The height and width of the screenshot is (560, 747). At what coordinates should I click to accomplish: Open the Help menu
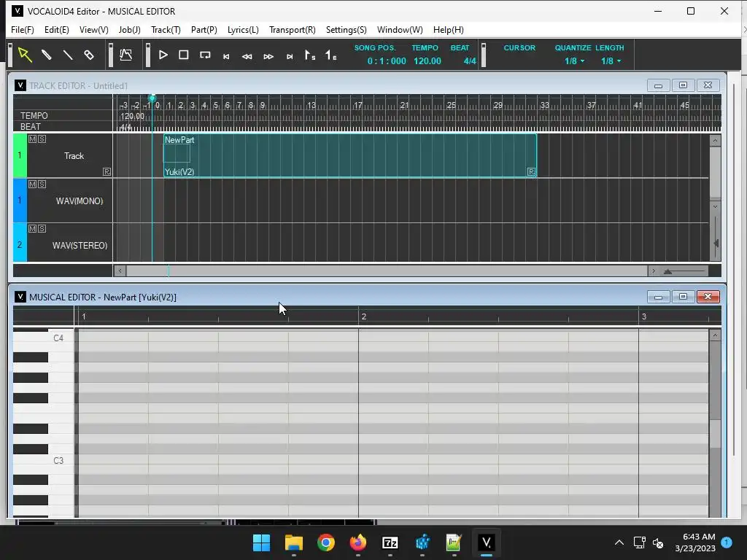coord(449,29)
